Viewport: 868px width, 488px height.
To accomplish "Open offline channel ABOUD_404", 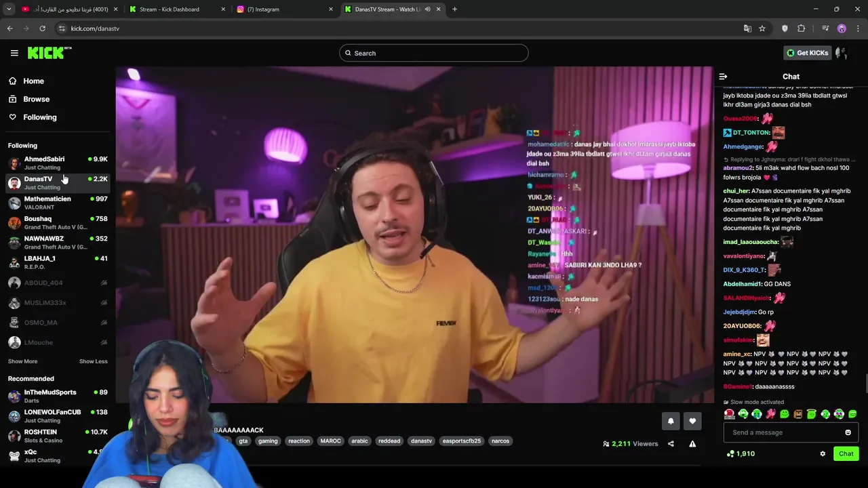I will point(58,283).
